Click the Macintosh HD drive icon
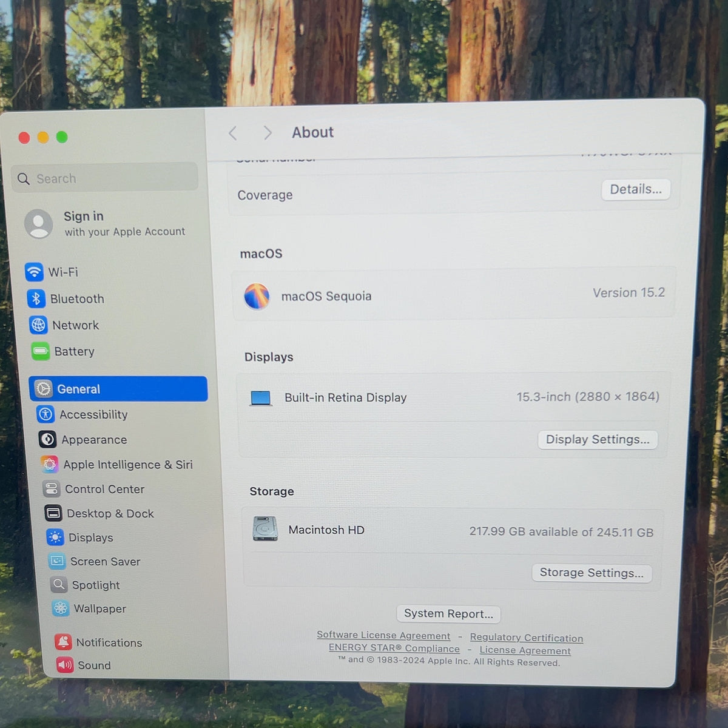The image size is (728, 728). 265,528
